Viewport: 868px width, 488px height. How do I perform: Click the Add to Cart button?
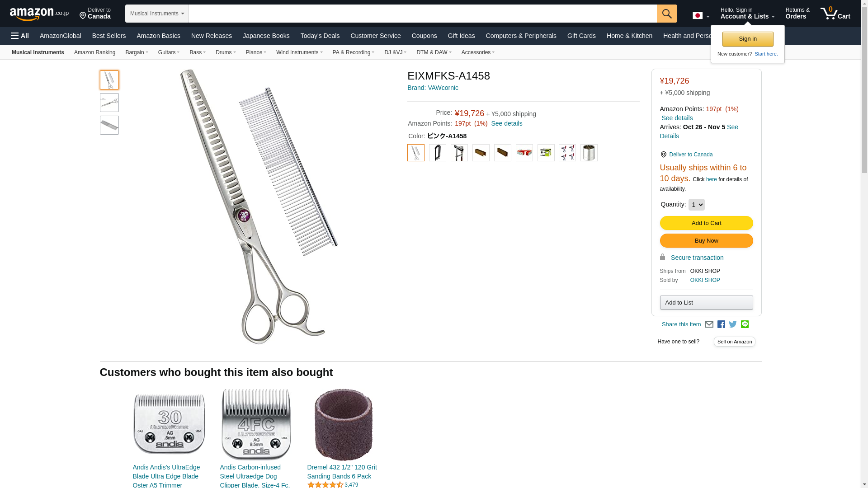706,223
